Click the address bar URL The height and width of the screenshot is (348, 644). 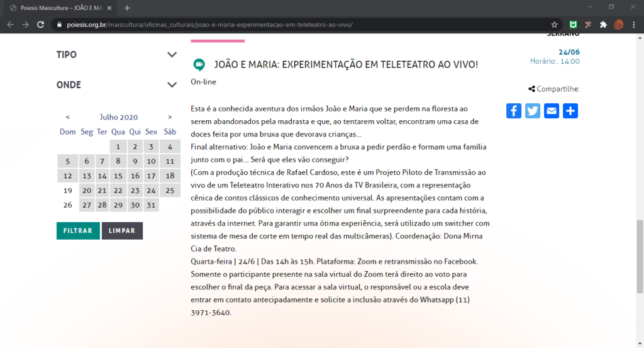point(209,25)
